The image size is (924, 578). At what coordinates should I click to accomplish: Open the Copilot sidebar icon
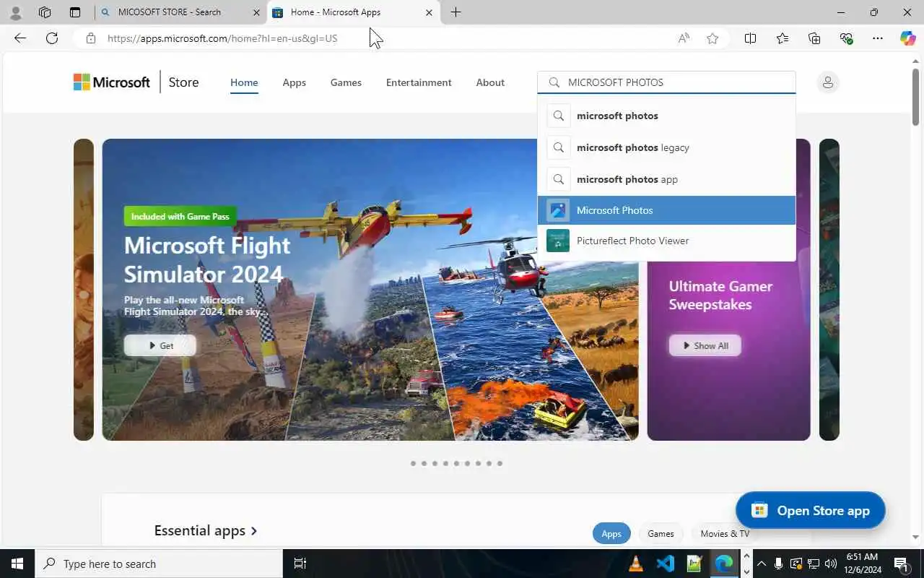click(908, 38)
